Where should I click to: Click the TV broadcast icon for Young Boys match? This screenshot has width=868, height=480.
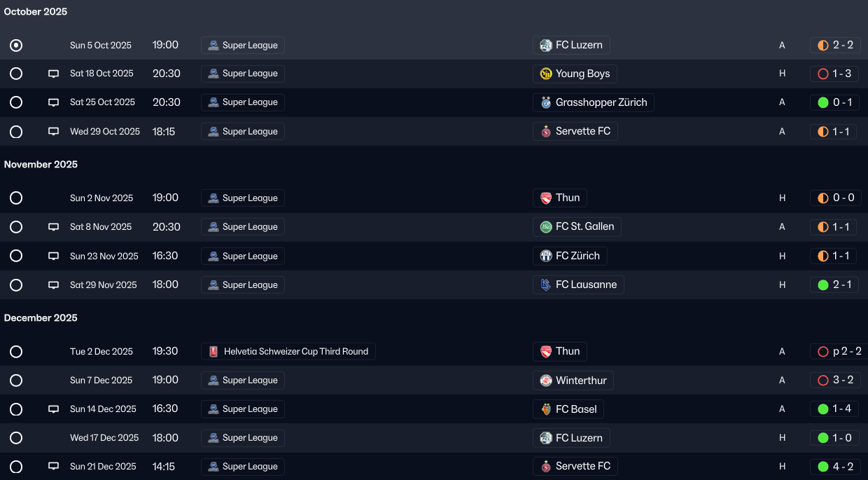pos(53,74)
